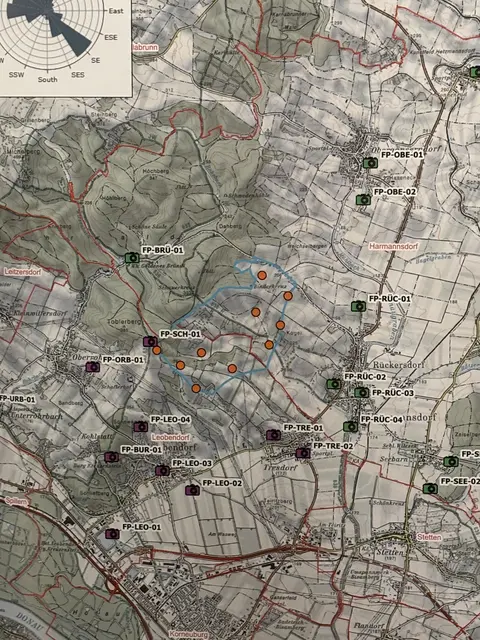Click the FP-SCH-01 label
The height and width of the screenshot is (640, 480).
pos(180,334)
